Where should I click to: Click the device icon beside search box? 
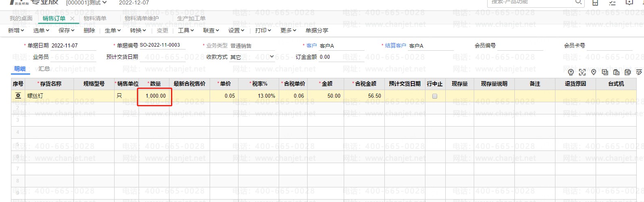click(595, 2)
